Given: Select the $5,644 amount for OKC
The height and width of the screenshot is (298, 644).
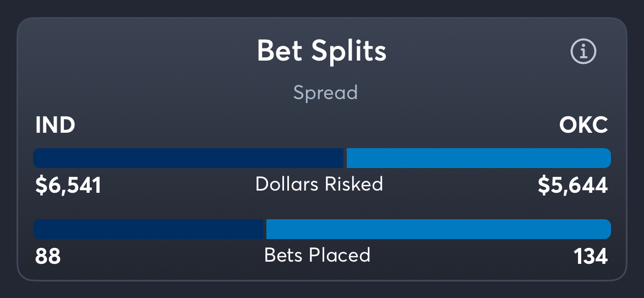Looking at the screenshot, I should pos(572,186).
